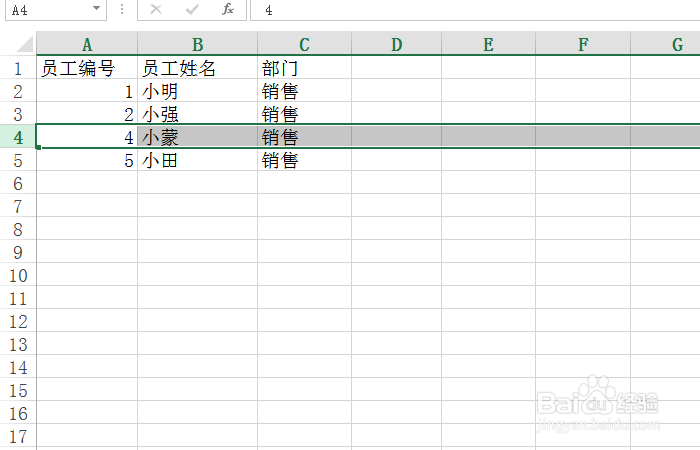Click cell containing 部门
Image resolution: width=700 pixels, height=450 pixels.
click(304, 68)
